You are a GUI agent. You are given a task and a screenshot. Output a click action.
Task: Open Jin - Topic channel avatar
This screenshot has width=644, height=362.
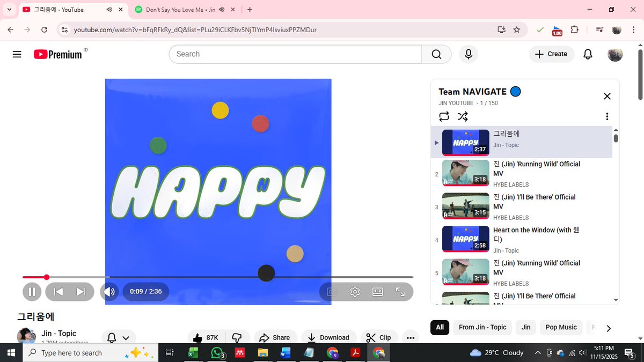pos(26,336)
